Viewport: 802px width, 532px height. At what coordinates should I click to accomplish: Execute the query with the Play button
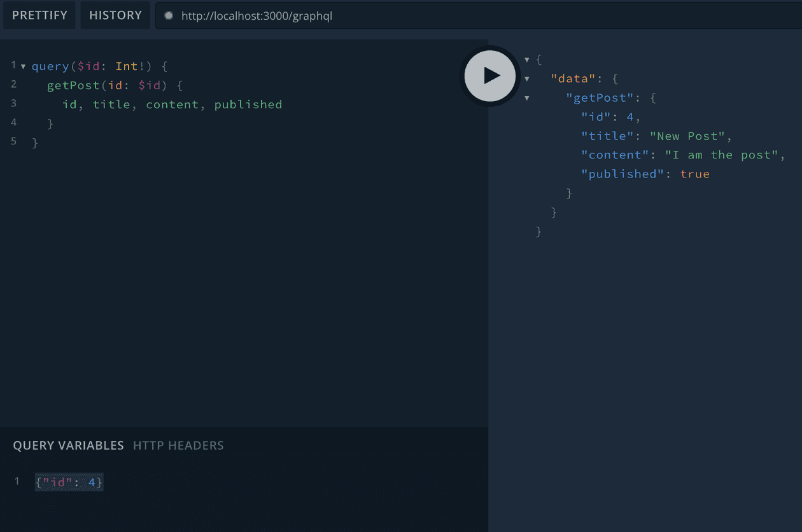click(490, 76)
